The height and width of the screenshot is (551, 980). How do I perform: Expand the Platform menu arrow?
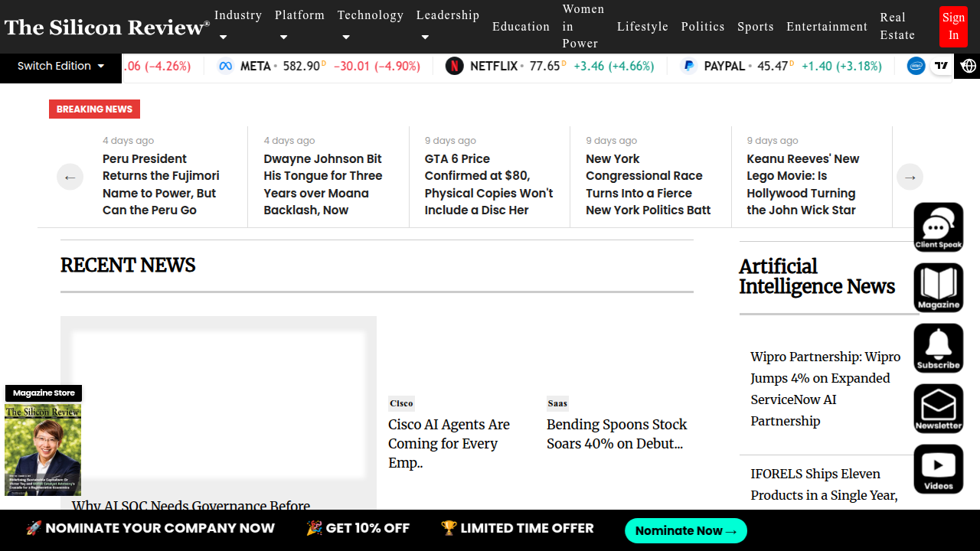click(283, 37)
